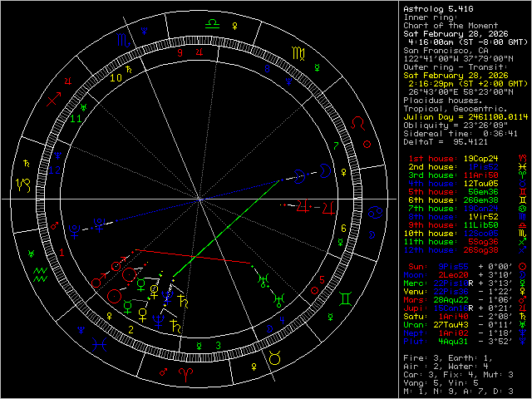Click the 'Car: 3, Fix: 4, Mut: 3' line

click(458, 375)
